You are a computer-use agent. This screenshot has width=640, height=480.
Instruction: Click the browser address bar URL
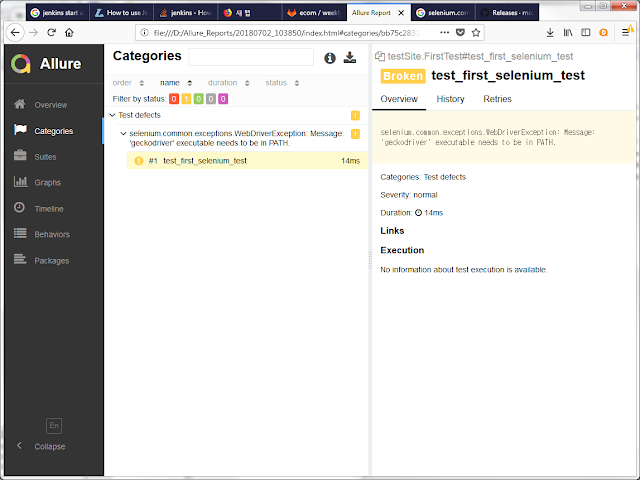tap(286, 33)
